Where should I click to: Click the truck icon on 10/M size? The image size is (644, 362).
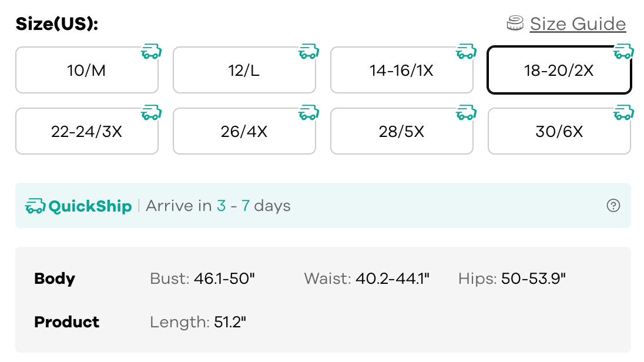coord(151,52)
